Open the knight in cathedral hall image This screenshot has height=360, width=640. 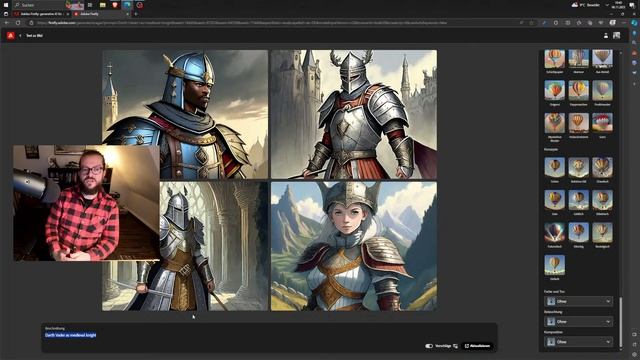(213, 246)
